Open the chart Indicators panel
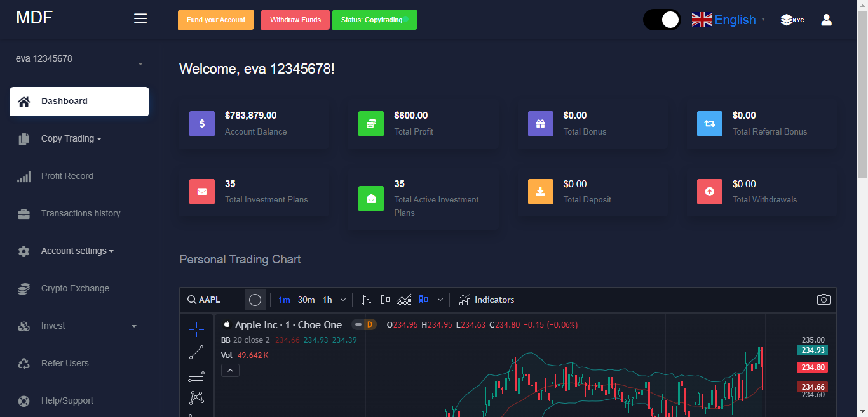Viewport: 868px width, 417px height. [487, 300]
